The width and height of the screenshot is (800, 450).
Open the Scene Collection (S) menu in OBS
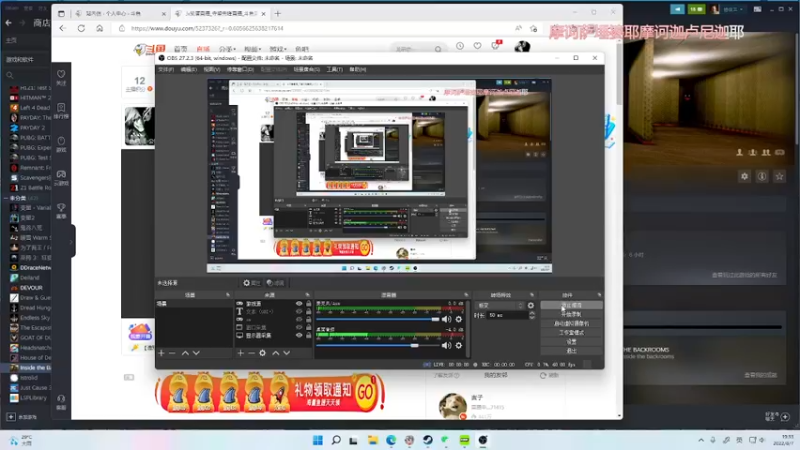tap(307, 69)
